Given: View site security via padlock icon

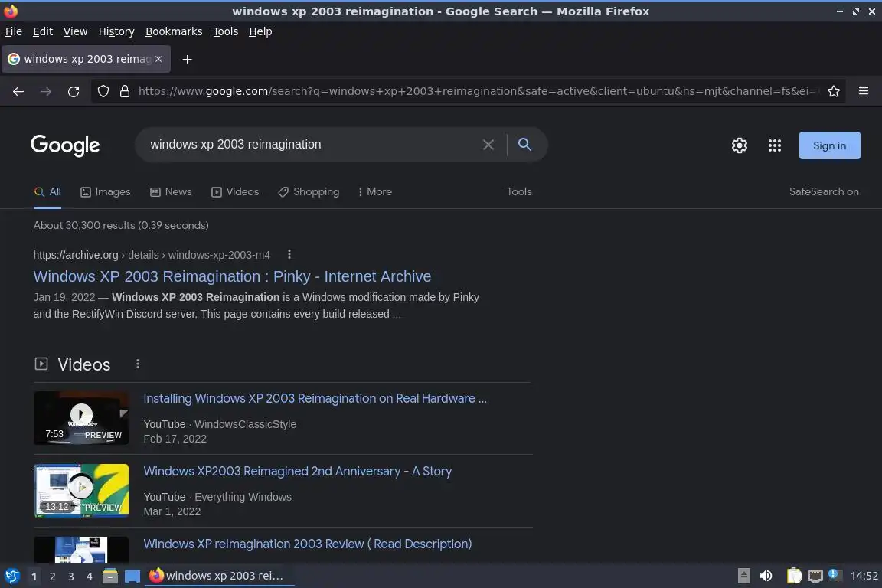Looking at the screenshot, I should pos(125,91).
